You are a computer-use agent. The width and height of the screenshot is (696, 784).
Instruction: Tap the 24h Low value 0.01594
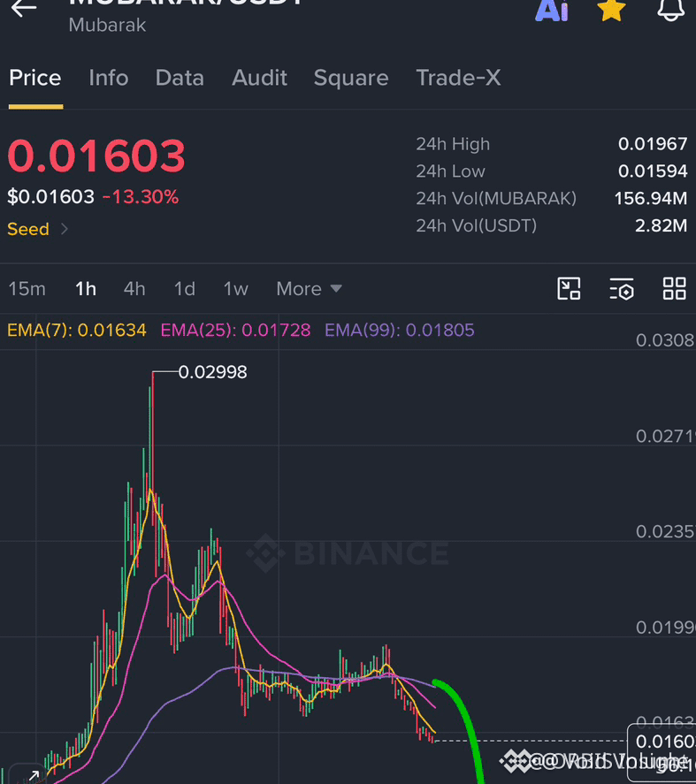(x=653, y=171)
